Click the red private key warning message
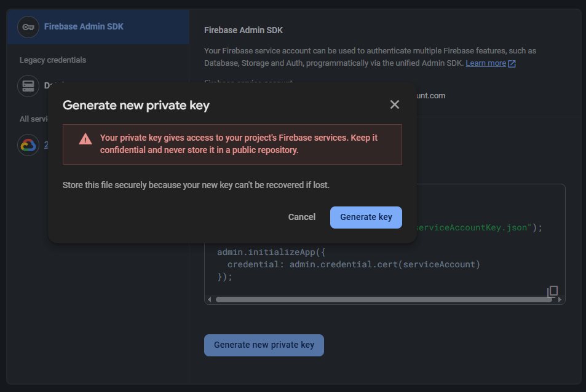Viewport: 586px width, 392px height. point(239,144)
